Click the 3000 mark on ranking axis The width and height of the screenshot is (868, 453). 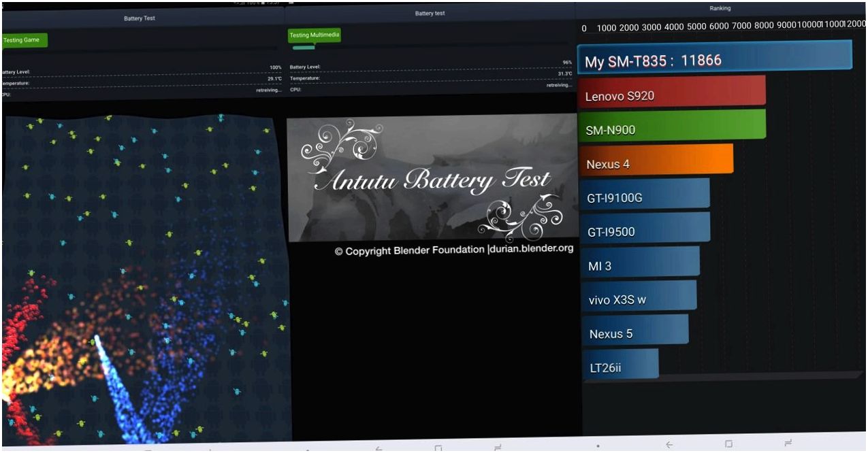[652, 28]
